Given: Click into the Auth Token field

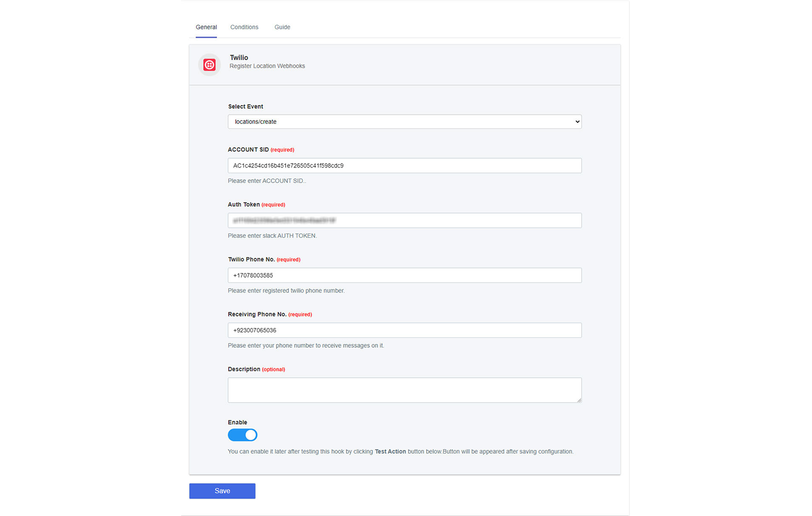Looking at the screenshot, I should point(405,220).
